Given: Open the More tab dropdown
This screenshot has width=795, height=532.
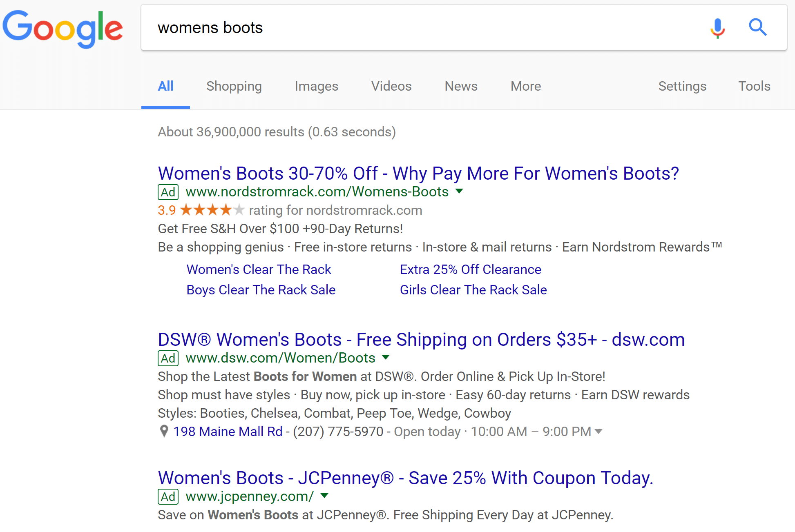Looking at the screenshot, I should (525, 85).
